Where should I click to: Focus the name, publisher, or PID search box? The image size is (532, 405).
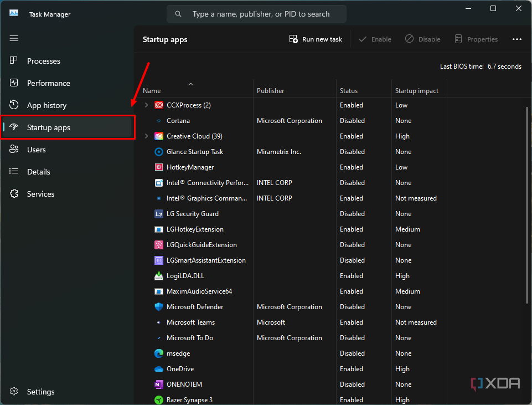click(256, 14)
